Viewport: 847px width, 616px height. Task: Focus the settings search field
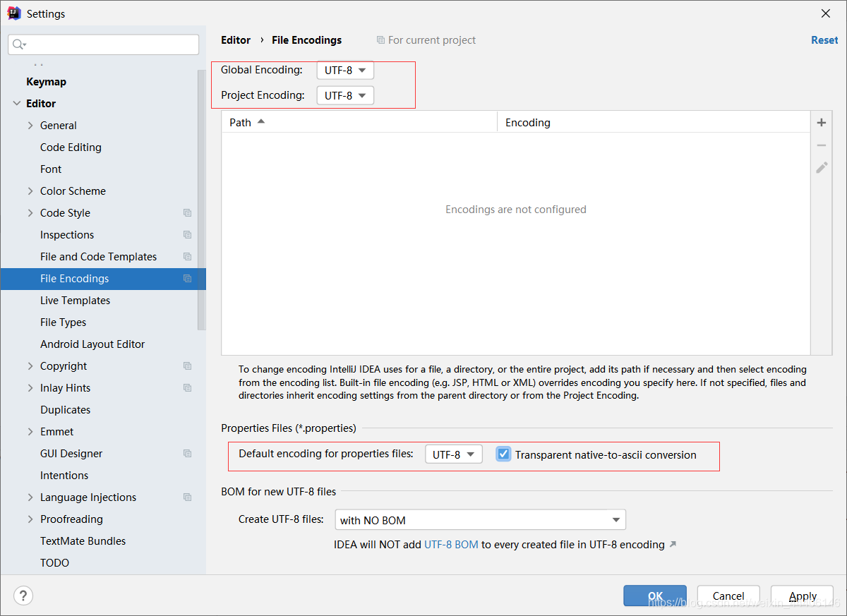[104, 44]
